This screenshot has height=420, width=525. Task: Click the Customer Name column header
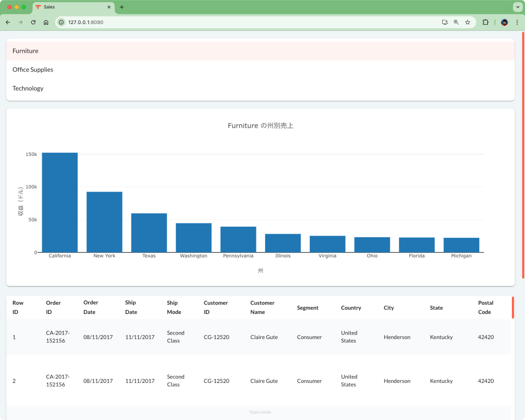[262, 307]
